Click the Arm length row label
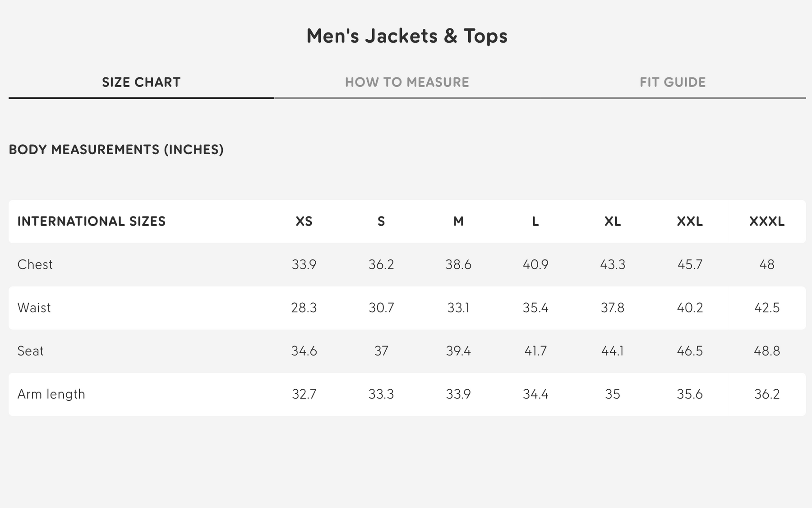The height and width of the screenshot is (508, 812). (51, 394)
